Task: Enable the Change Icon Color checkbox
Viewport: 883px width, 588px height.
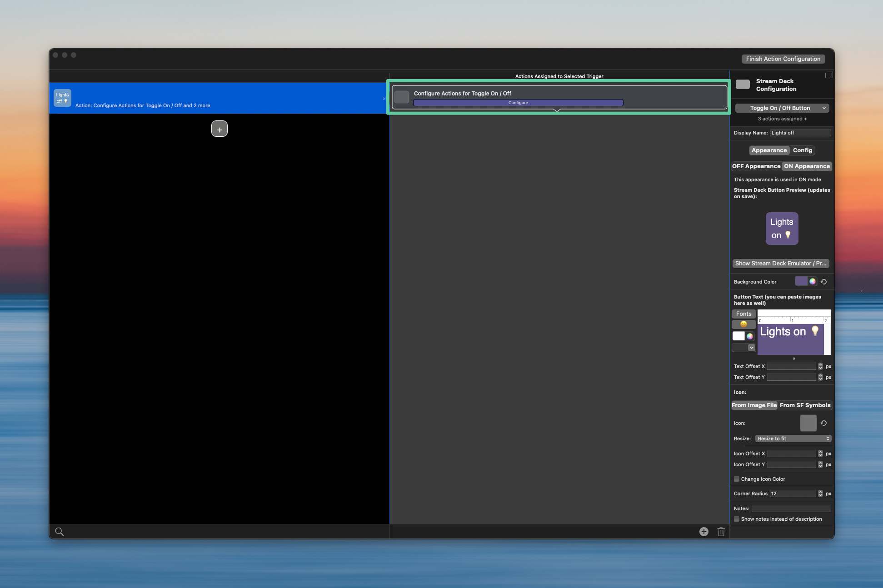Action: tap(737, 479)
